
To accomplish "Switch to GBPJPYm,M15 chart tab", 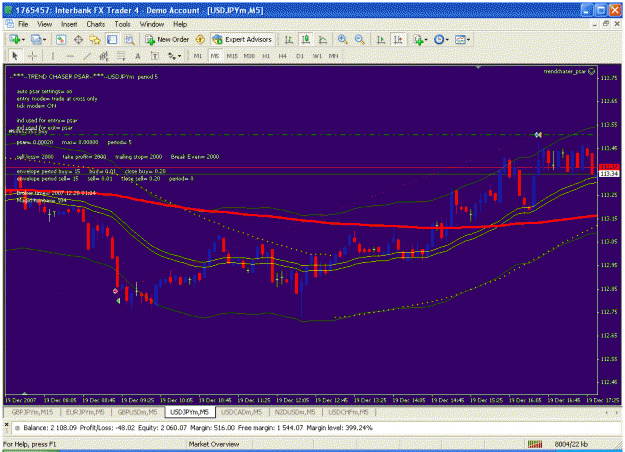I will 32,412.
